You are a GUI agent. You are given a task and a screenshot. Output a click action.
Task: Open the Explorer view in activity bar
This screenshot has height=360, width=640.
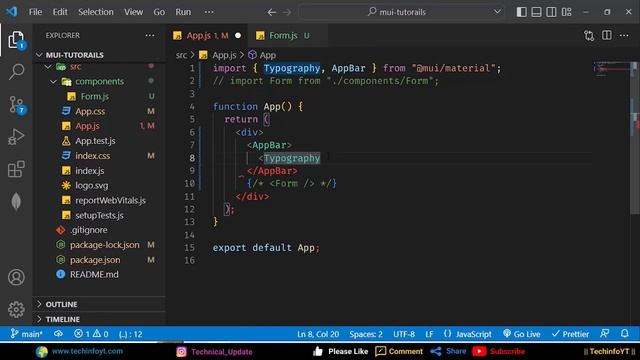click(x=16, y=40)
